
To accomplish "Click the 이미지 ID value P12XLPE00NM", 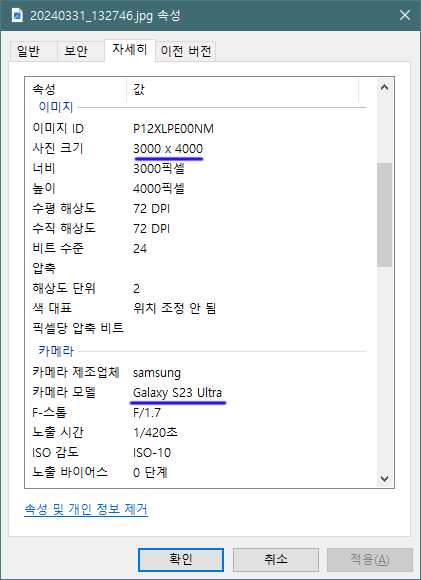I will pos(173,129).
